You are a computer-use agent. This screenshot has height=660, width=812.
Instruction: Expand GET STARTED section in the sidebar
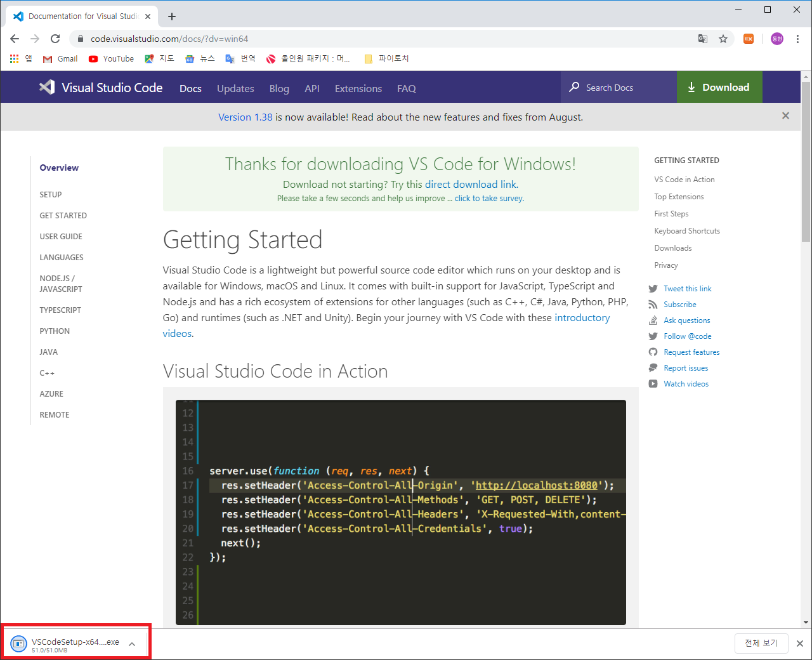[x=63, y=216]
